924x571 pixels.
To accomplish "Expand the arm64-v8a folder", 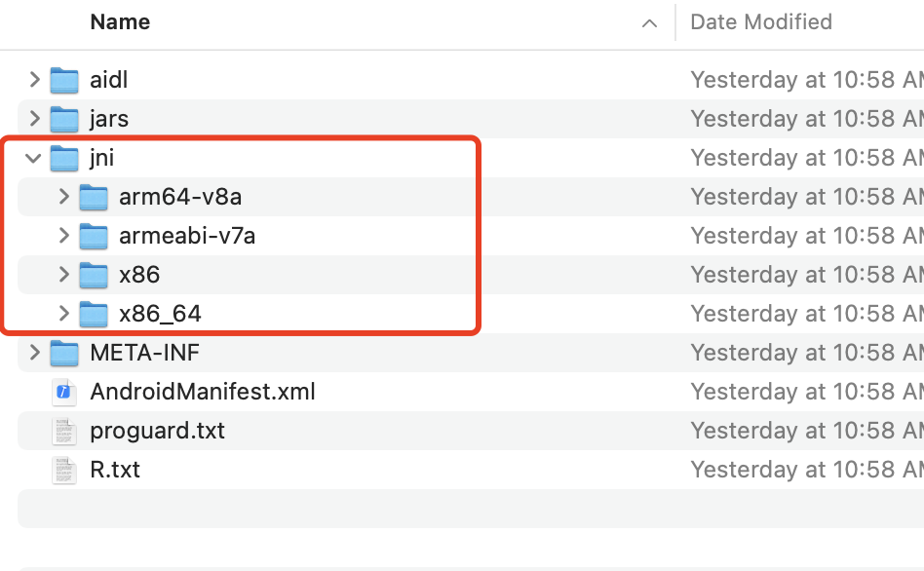I will pyautogui.click(x=62, y=196).
